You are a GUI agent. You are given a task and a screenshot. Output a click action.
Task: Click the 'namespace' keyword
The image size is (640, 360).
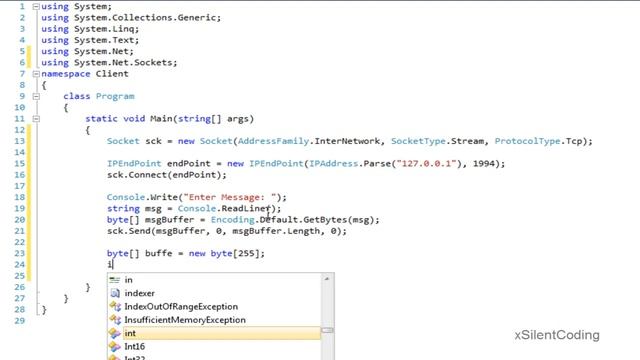(x=65, y=74)
